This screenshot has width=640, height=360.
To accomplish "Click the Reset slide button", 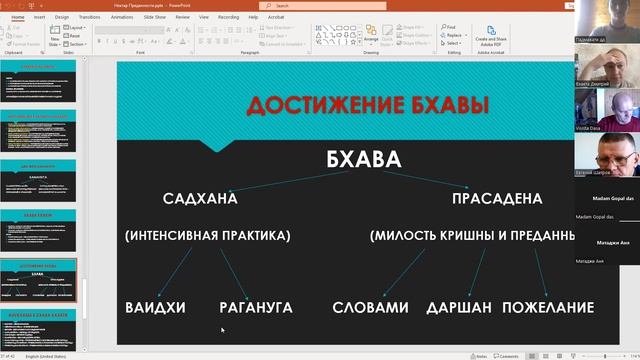I will [72, 36].
